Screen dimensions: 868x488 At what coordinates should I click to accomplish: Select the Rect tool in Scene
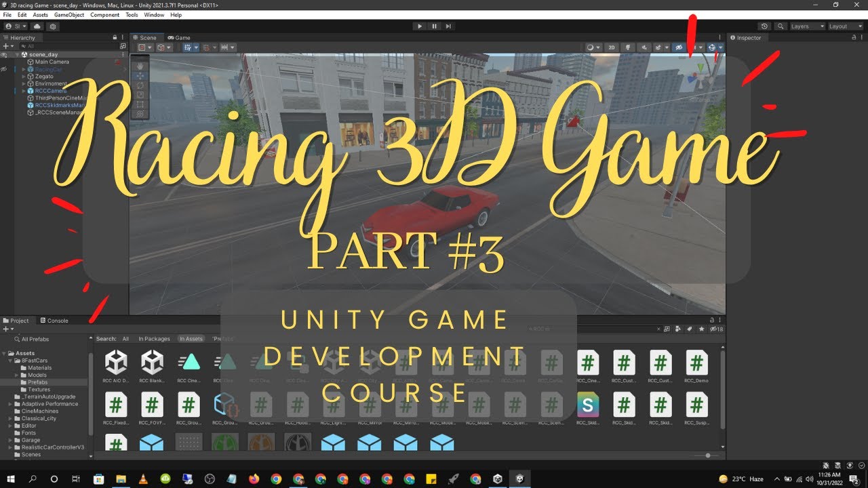coord(140,104)
